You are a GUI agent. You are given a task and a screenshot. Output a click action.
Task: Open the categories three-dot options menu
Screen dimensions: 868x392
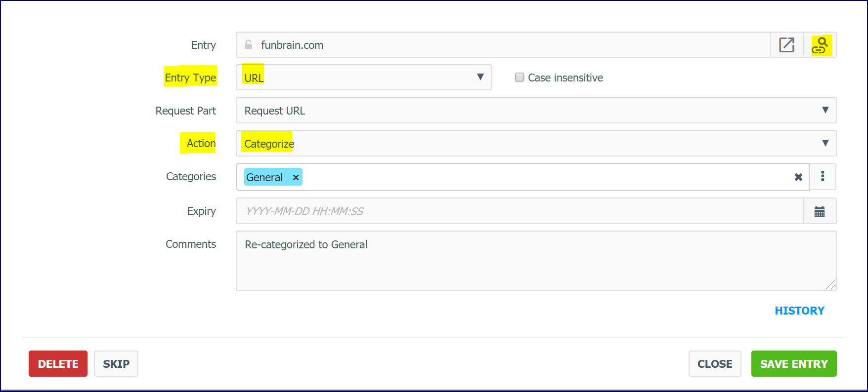(823, 176)
